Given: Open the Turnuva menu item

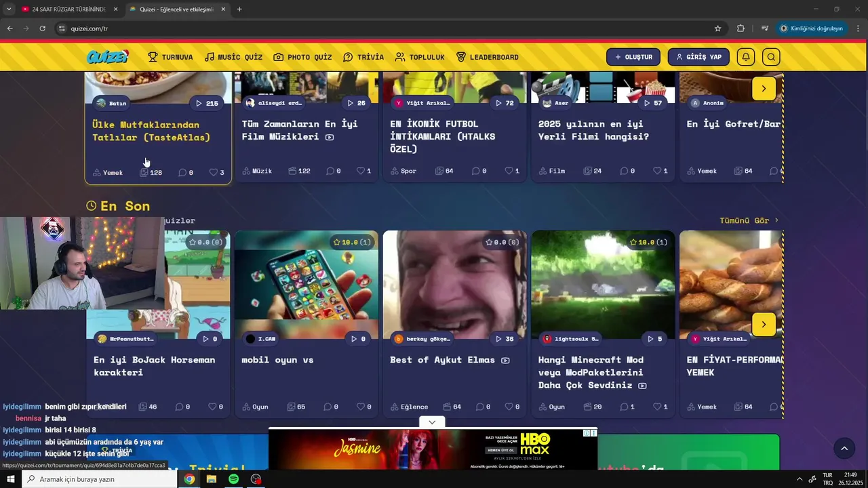Looking at the screenshot, I should coord(170,57).
